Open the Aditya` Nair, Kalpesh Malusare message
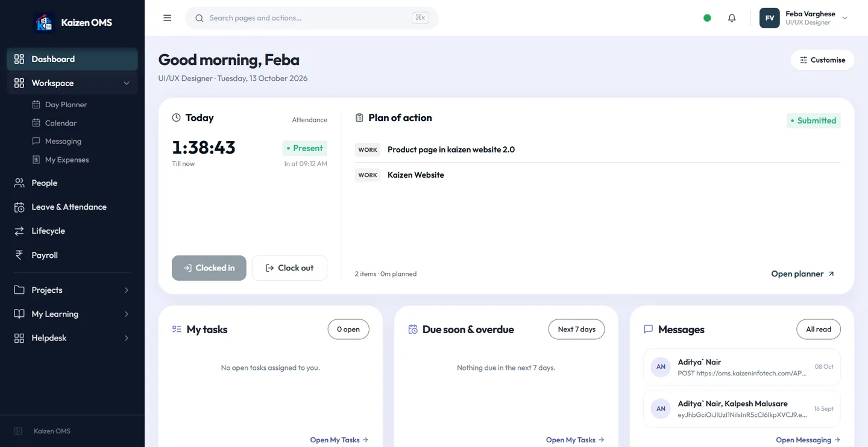Viewport: 868px width, 447px height. click(742, 408)
